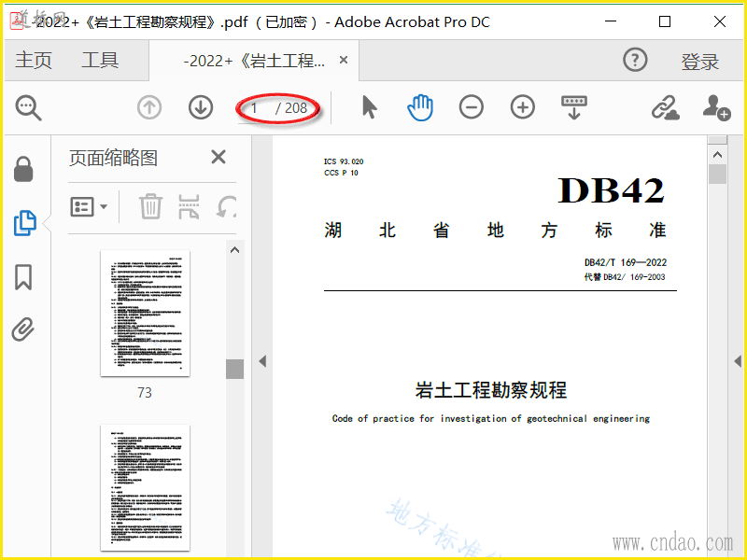Close the page thumbnails panel
747x560 pixels.
pyautogui.click(x=218, y=157)
